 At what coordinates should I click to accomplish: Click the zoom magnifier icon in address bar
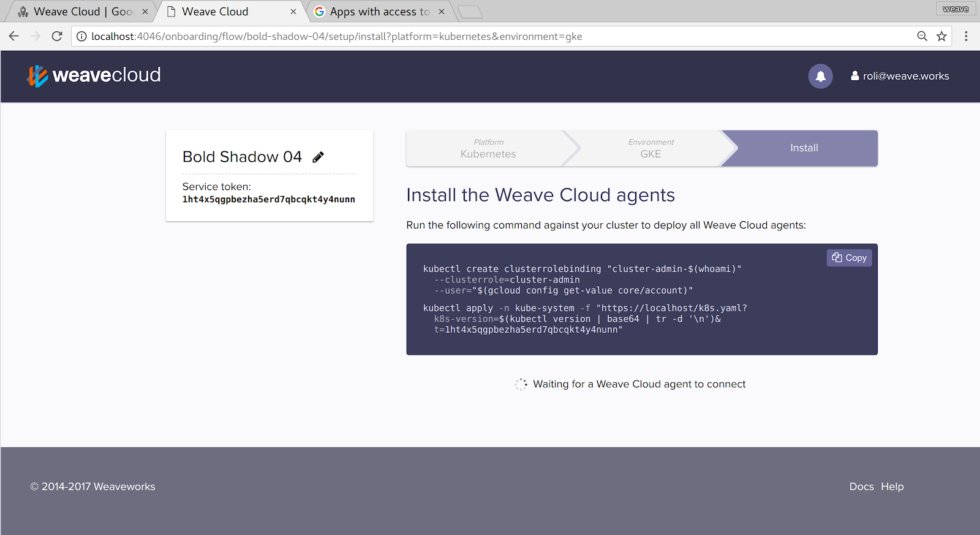pos(922,36)
